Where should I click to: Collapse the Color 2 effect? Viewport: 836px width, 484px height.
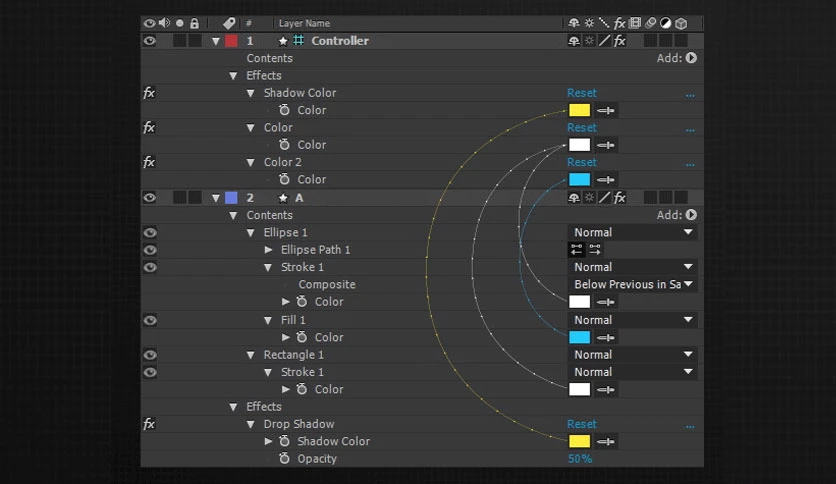251,163
